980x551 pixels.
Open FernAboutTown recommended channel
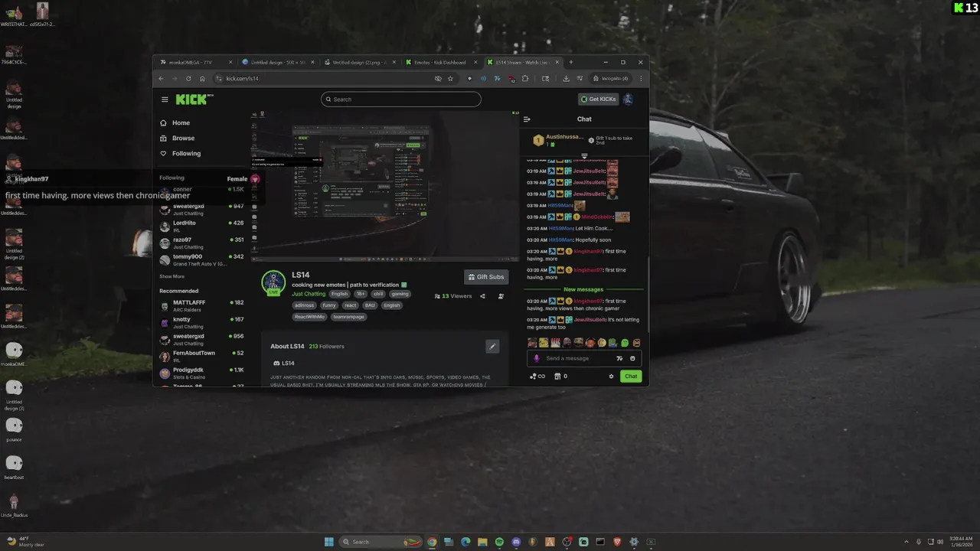[x=201, y=356]
